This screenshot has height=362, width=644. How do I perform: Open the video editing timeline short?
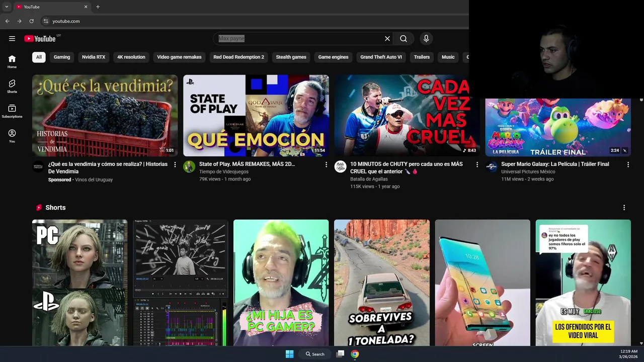pos(181,283)
